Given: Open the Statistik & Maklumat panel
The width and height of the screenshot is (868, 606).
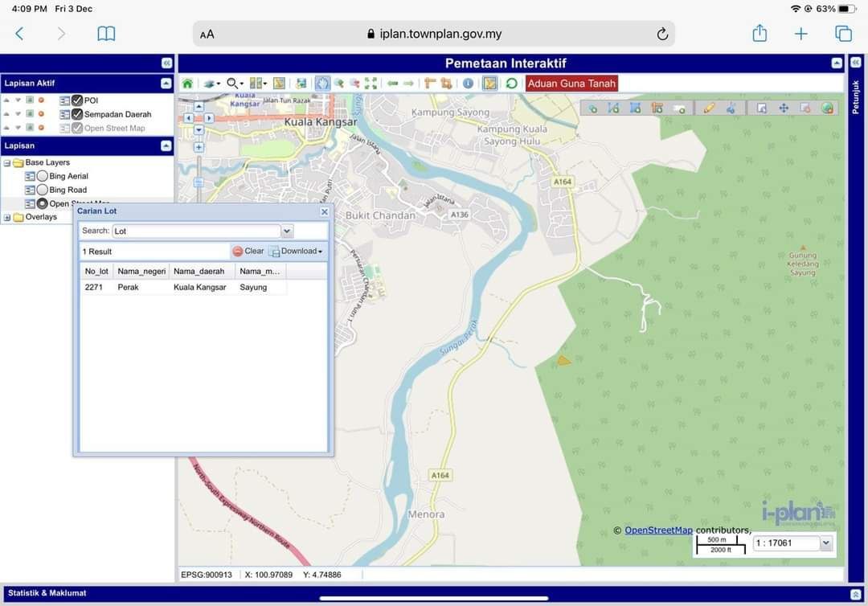Looking at the screenshot, I should click(47, 593).
